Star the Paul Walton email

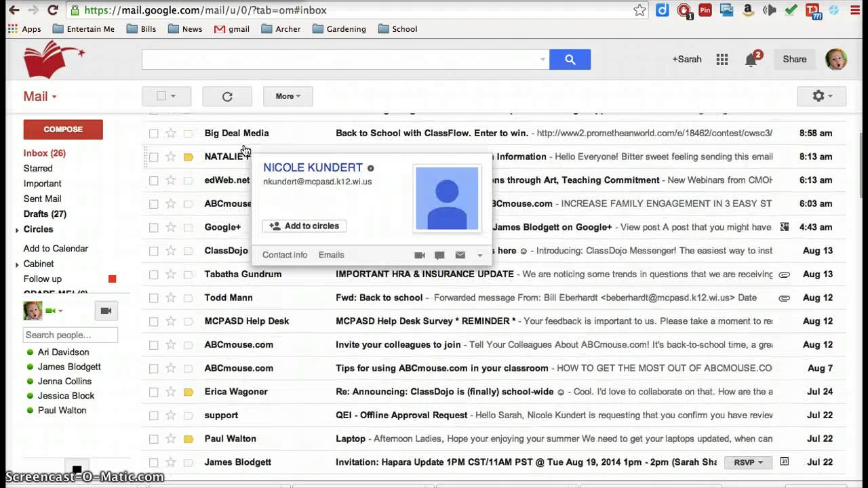(171, 439)
